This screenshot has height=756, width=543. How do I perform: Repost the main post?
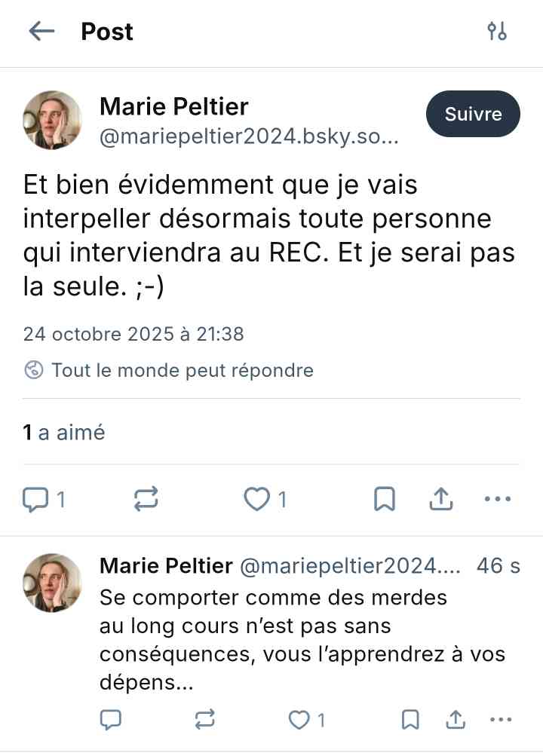coord(146,499)
